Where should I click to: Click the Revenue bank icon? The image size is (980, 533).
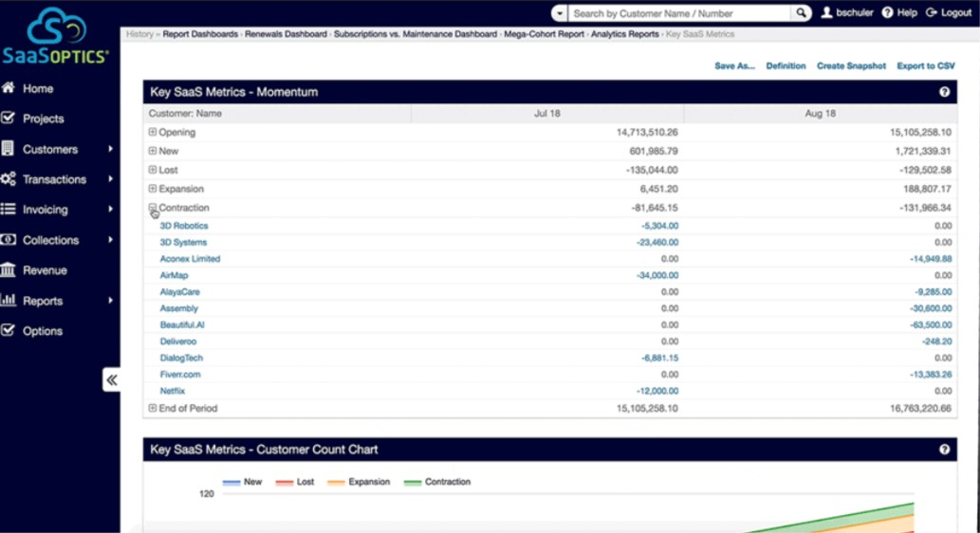pos(9,269)
